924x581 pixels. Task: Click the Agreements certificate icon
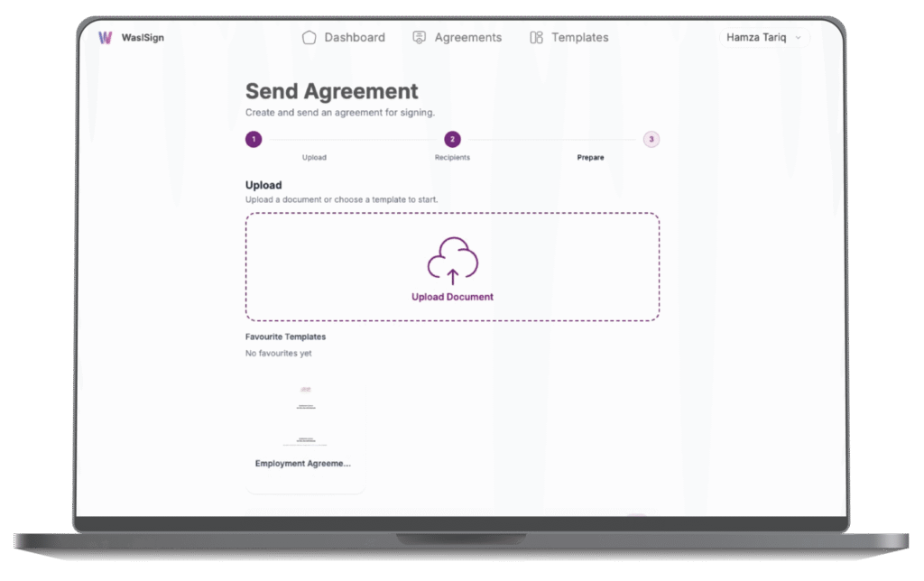[419, 37]
